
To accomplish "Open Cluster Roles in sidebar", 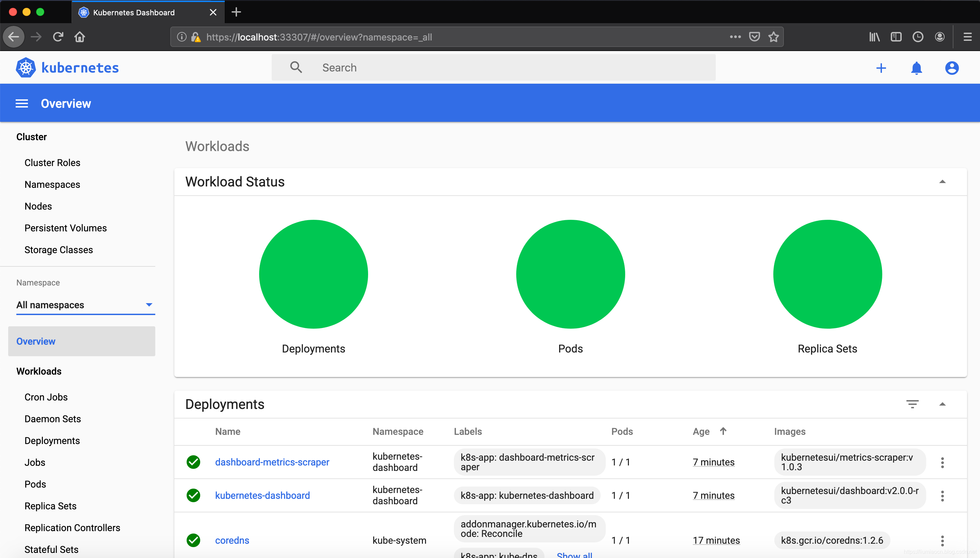I will click(x=52, y=163).
